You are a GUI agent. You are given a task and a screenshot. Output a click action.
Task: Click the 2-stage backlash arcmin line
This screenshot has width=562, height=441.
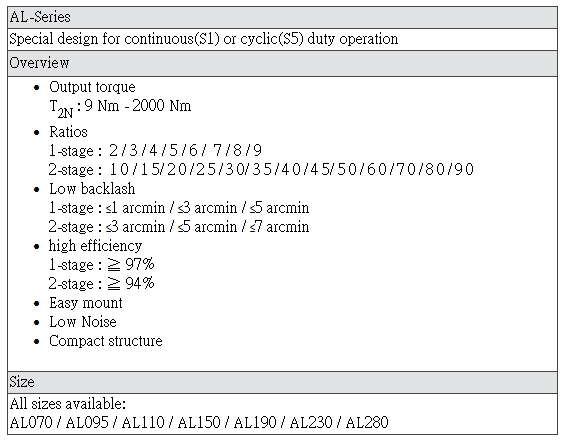click(179, 227)
